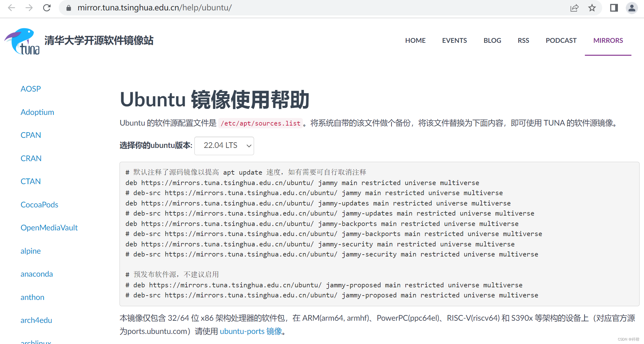Bookmark this page with star icon

[592, 8]
